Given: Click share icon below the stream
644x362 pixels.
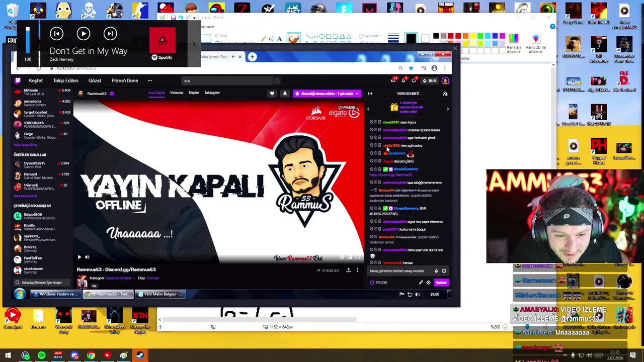Looking at the screenshot, I should click(x=348, y=270).
